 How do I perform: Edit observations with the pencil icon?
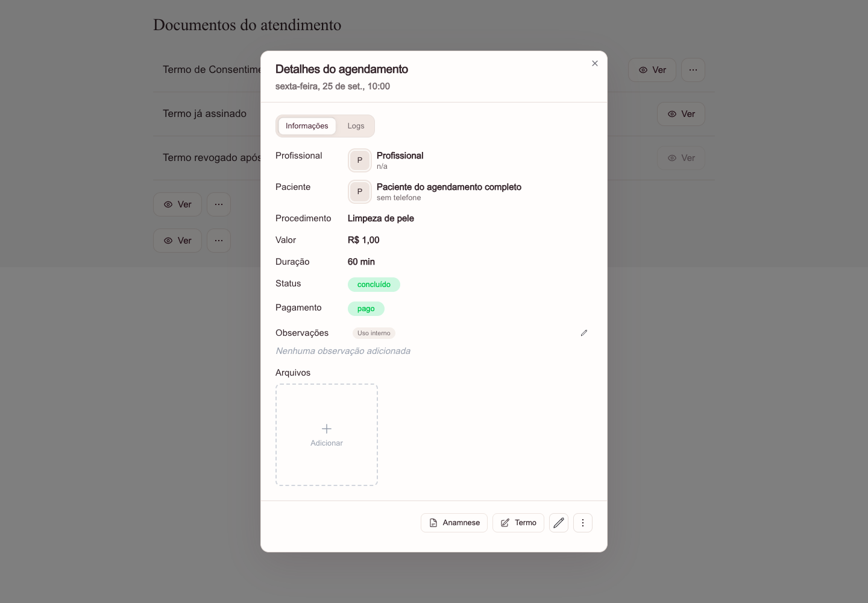pos(584,333)
